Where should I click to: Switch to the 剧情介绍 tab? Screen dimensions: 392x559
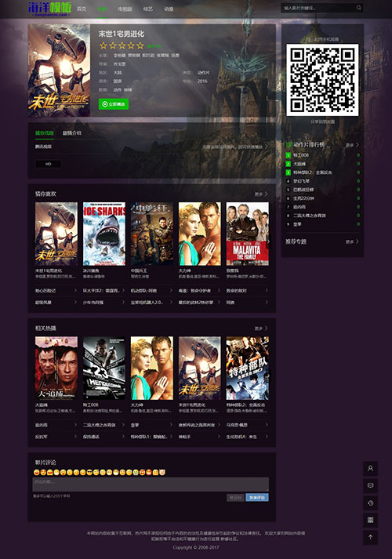72,133
